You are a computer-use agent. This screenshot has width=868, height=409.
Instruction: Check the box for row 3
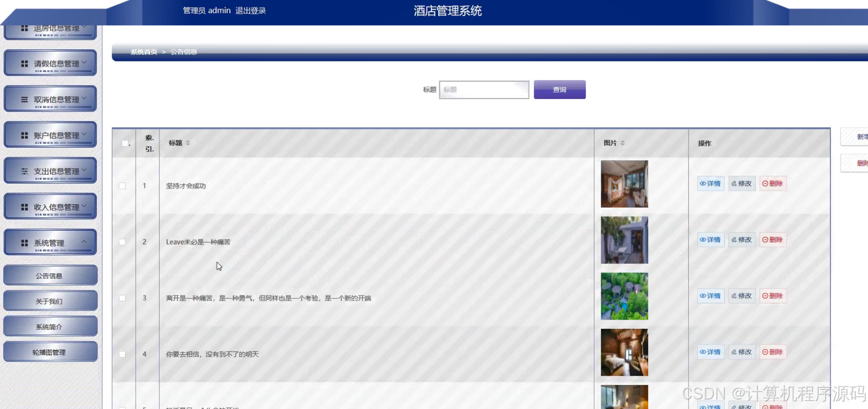(x=122, y=298)
